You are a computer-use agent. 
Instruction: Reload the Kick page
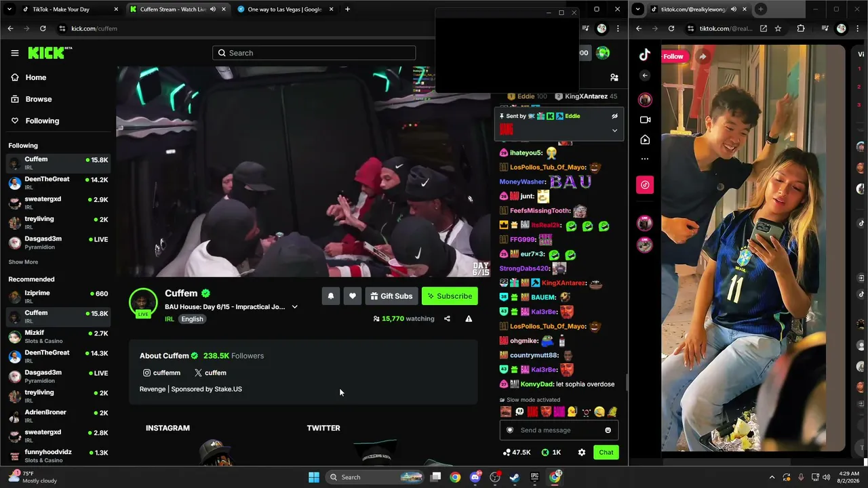click(43, 28)
